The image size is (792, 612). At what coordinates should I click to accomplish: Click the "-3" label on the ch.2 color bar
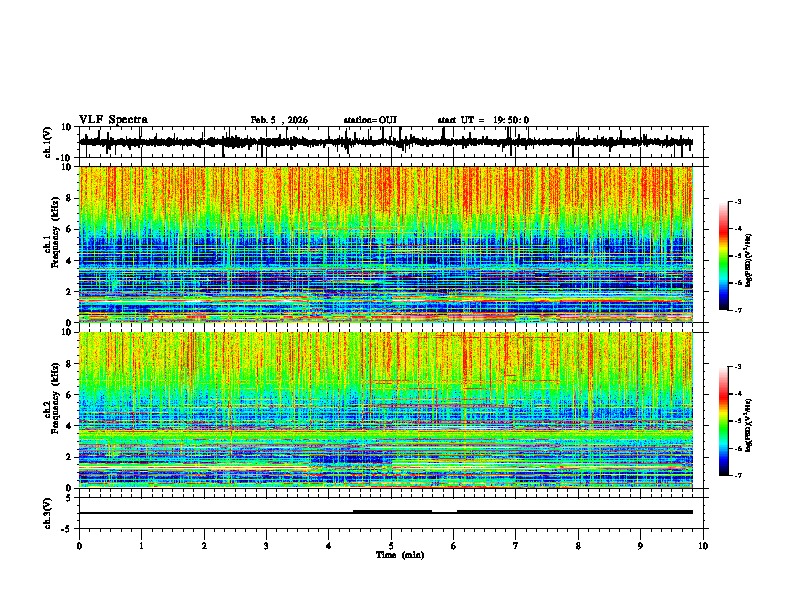[x=738, y=367]
